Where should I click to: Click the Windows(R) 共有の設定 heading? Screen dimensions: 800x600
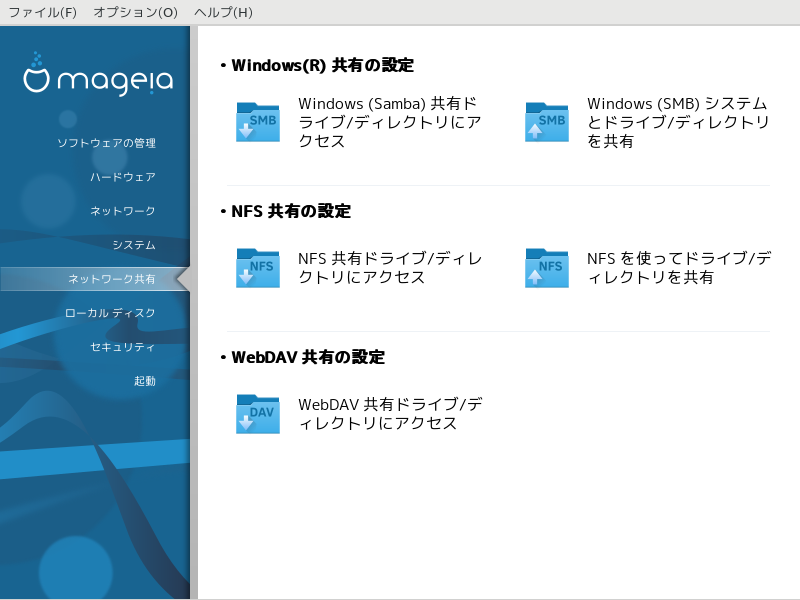322,65
